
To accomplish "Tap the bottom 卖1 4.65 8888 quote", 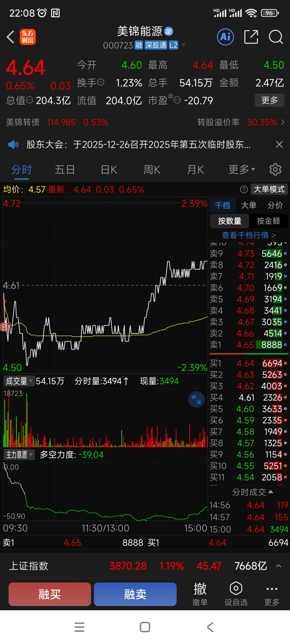I will click(x=72, y=543).
